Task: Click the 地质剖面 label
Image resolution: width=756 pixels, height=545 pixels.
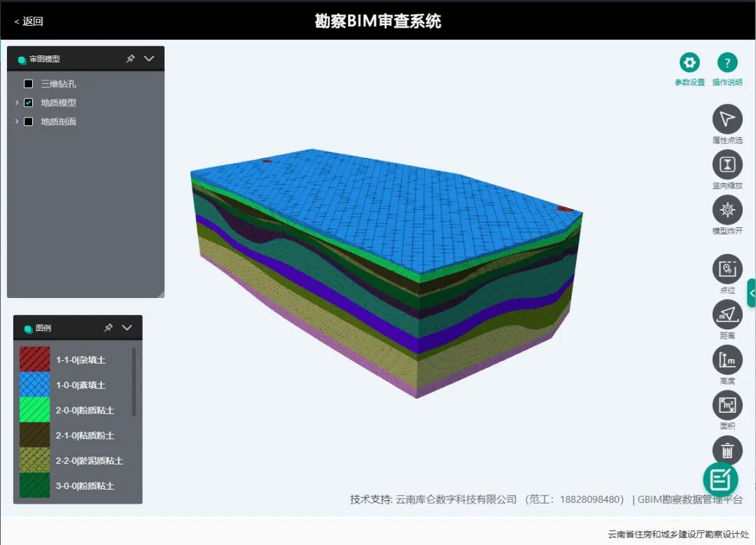Action: (x=58, y=122)
